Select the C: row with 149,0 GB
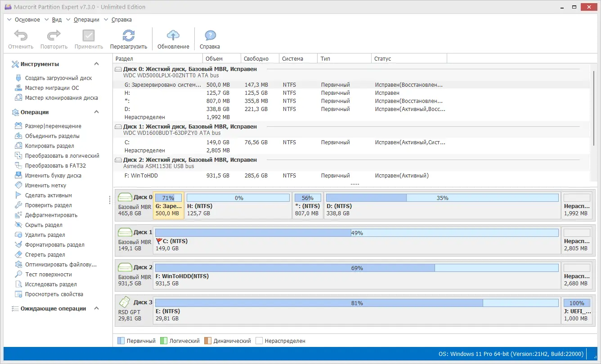This screenshot has width=601, height=364. (x=351, y=142)
